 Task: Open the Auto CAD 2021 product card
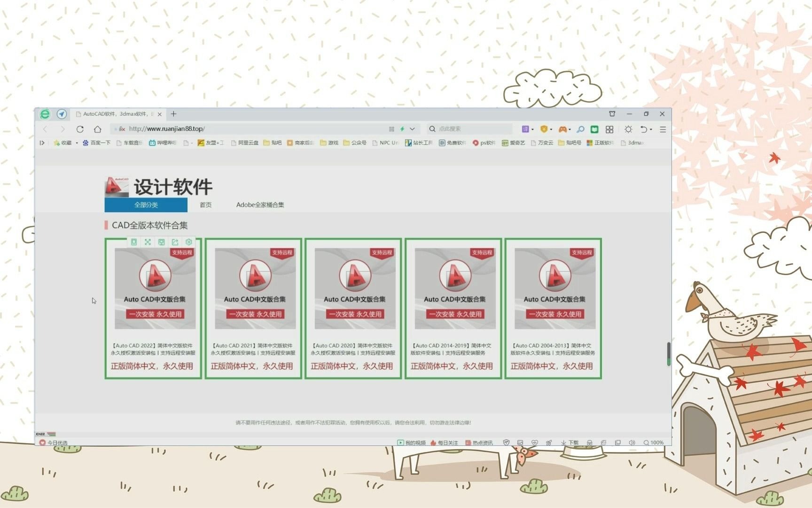[x=253, y=309]
